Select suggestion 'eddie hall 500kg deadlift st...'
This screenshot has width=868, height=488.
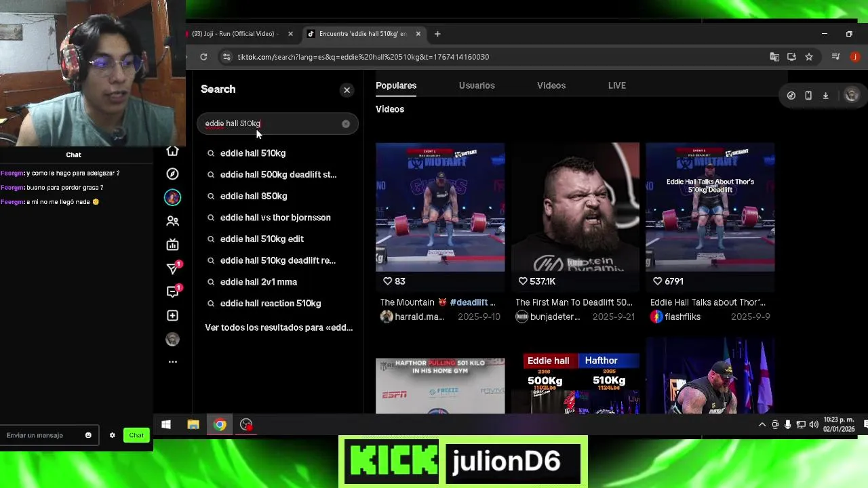click(278, 174)
